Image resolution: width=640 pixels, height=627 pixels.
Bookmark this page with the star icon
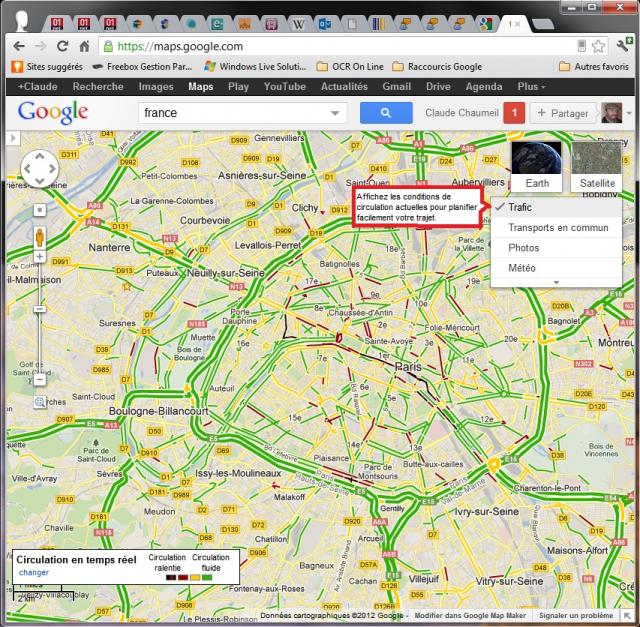[598, 46]
